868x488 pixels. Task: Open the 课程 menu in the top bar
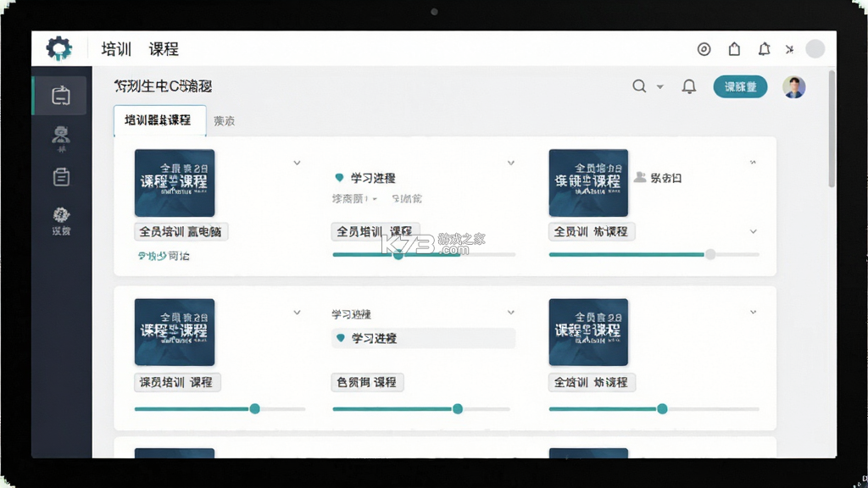[x=164, y=49]
